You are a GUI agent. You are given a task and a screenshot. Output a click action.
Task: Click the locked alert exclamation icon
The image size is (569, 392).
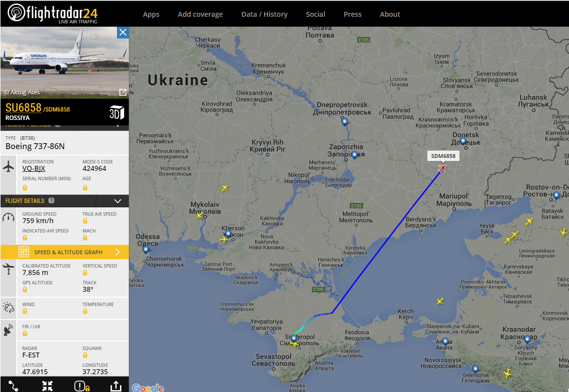81,386
